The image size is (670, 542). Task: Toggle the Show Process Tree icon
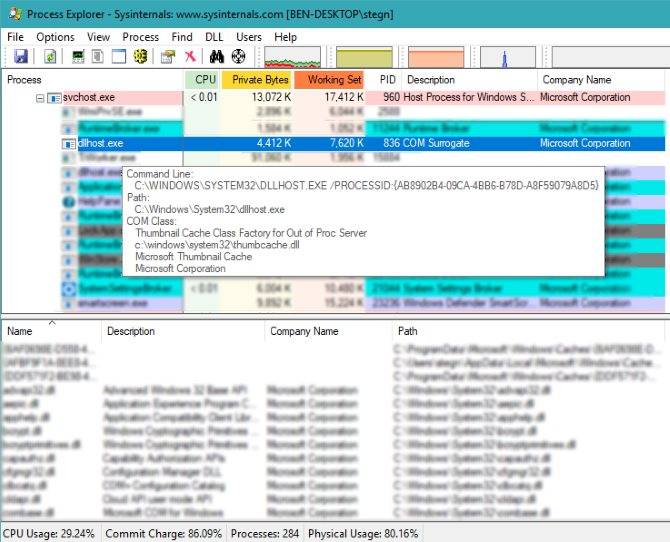98,56
